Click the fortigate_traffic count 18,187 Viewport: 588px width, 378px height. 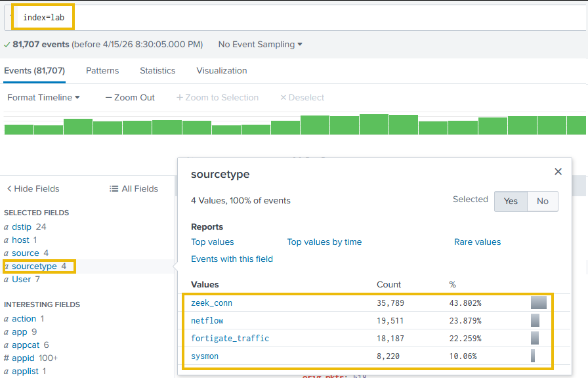pos(390,338)
